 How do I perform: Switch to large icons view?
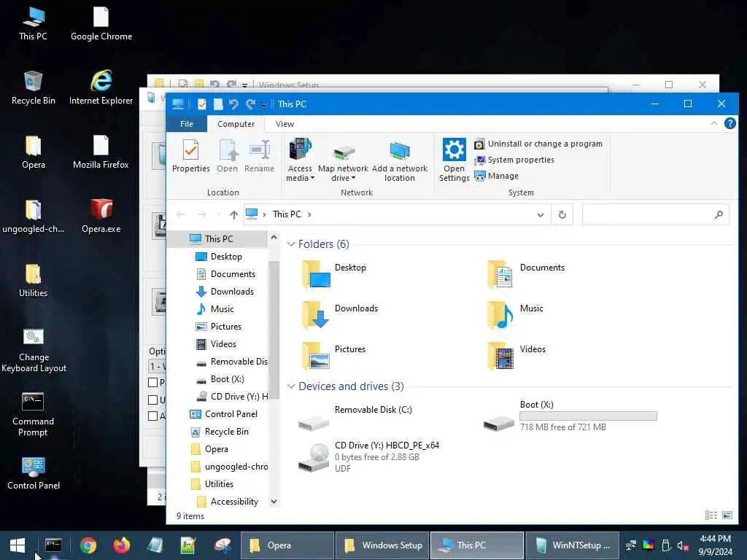pos(727,516)
